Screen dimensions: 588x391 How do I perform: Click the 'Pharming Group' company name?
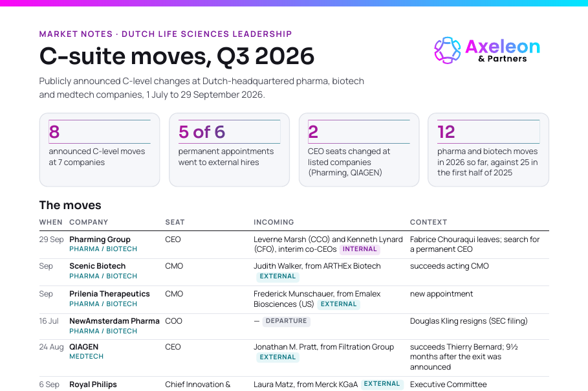tap(100, 240)
